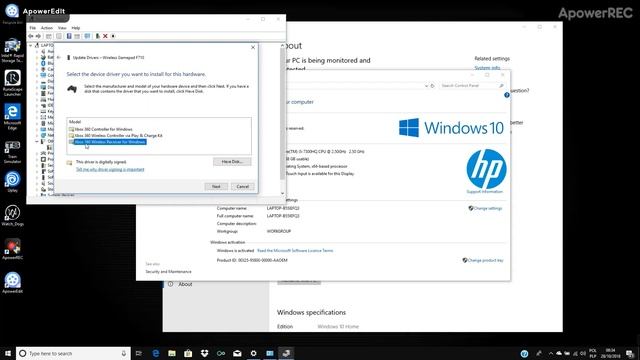Viewport: 640px width, 360px height.
Task: Open the Microsoft Software Licence Terms link
Action: (x=295, y=251)
